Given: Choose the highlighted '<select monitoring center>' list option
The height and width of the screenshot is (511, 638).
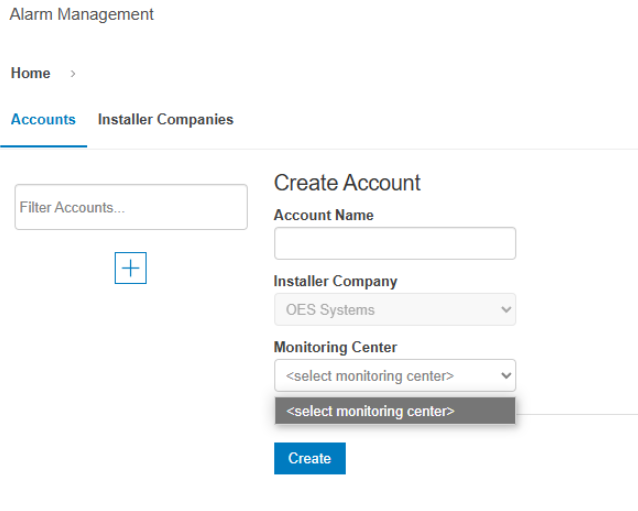Looking at the screenshot, I should (x=395, y=411).
